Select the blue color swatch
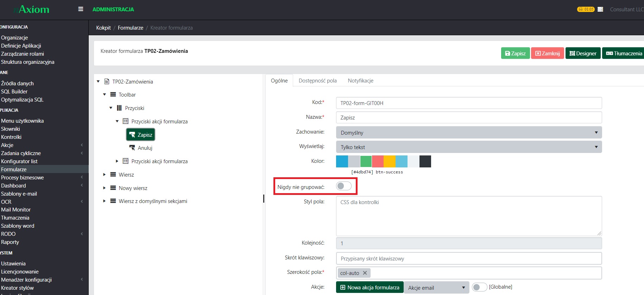Viewport: 644px width, 295px height. pos(342,161)
